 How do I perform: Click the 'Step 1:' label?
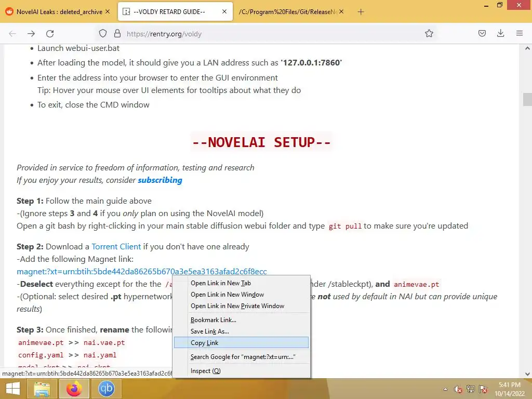(x=30, y=201)
